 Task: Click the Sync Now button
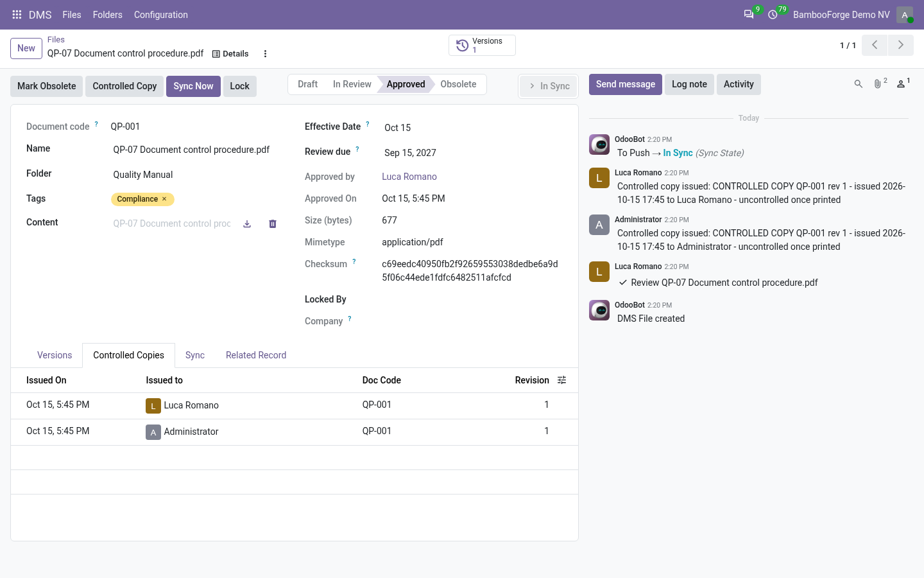coord(193,86)
